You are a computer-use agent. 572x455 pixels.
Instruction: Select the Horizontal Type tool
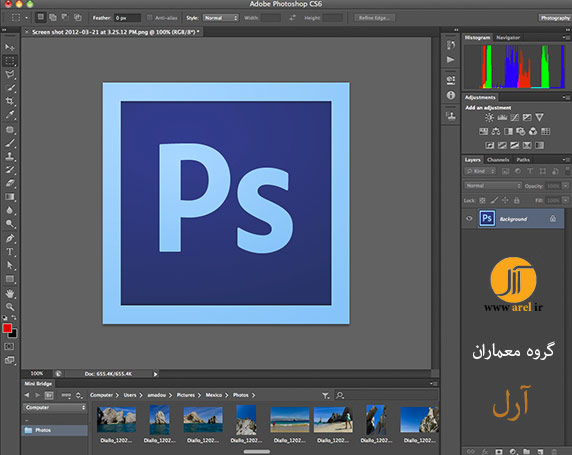10,252
